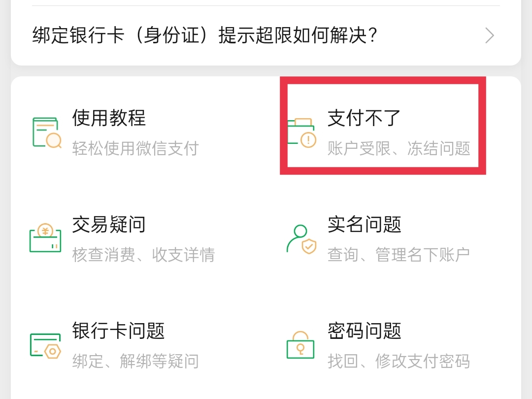
Task: Select the 绑定、解绑等疑问 description text
Action: coord(135,361)
